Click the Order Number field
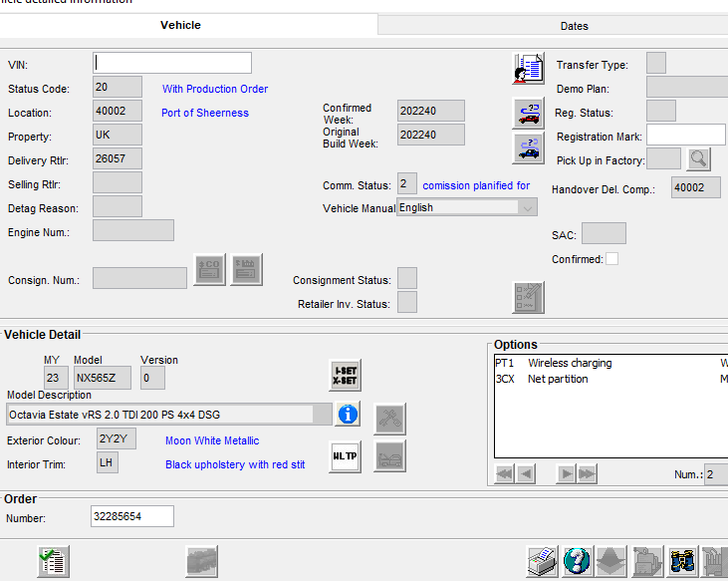The image size is (728, 581). coord(132,516)
